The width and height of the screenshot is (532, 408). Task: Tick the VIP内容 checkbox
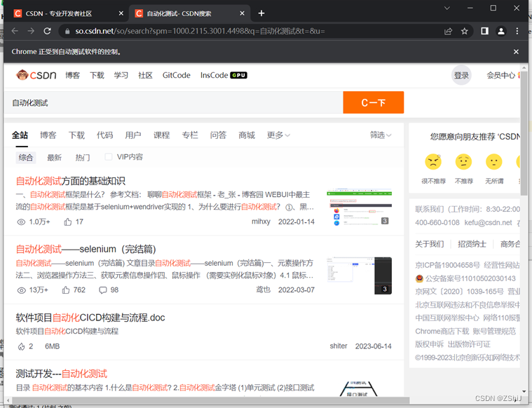pos(109,157)
